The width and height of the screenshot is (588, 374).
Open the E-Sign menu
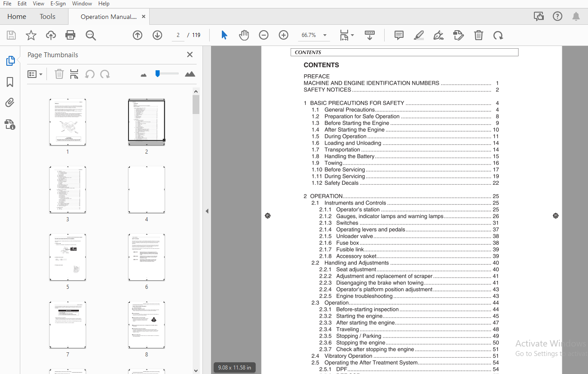click(x=58, y=4)
